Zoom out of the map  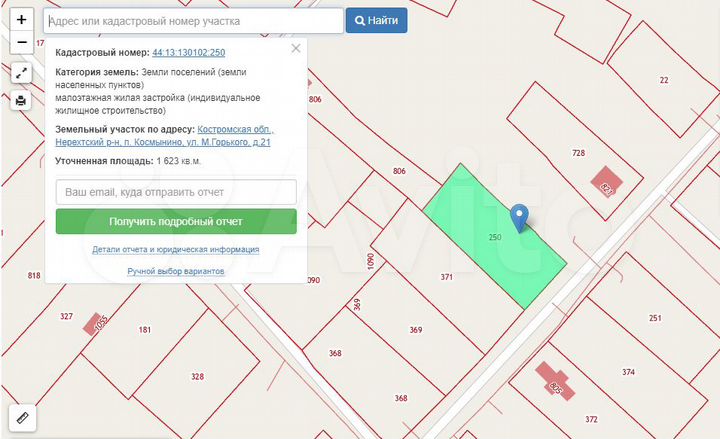[22, 43]
